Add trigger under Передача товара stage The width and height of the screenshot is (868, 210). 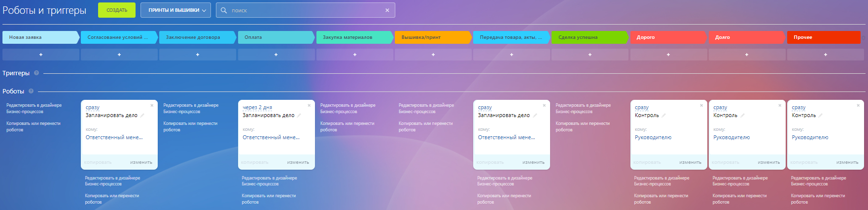[x=512, y=55]
